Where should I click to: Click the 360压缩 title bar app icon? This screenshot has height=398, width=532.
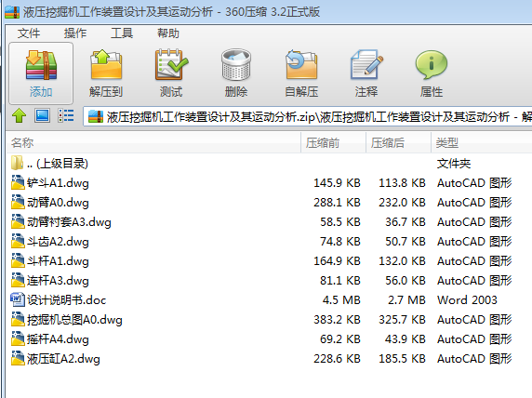coord(12,12)
